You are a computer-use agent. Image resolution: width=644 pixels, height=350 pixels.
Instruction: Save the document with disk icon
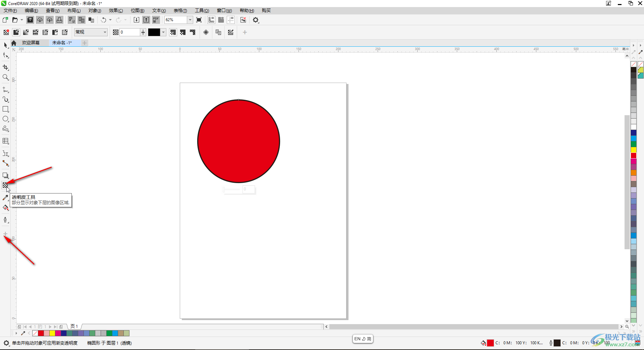tap(30, 20)
